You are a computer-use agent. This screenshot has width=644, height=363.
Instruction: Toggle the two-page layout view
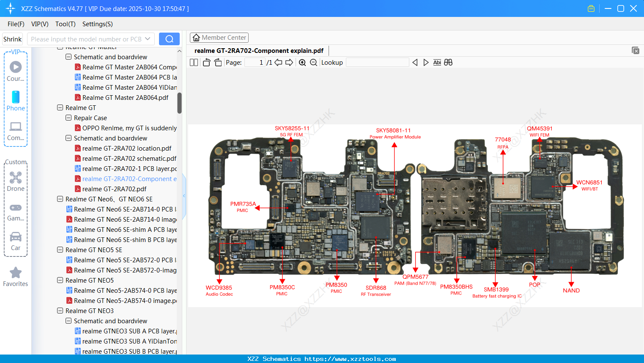click(194, 63)
